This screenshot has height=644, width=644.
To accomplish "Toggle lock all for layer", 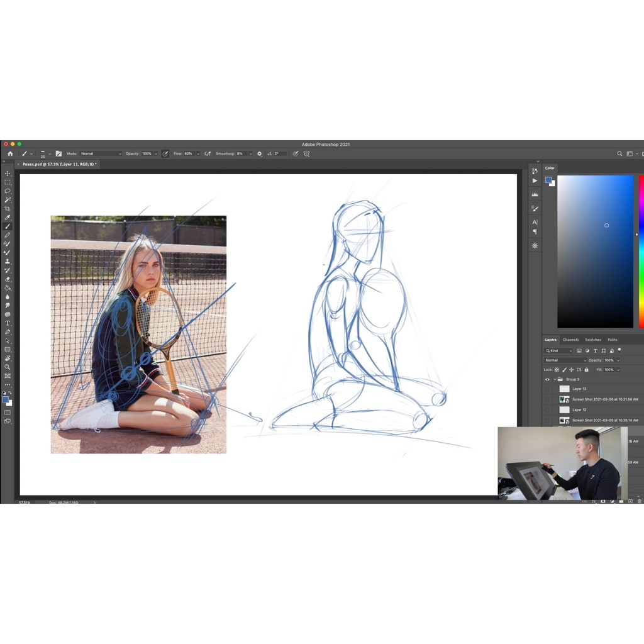I will [x=587, y=370].
